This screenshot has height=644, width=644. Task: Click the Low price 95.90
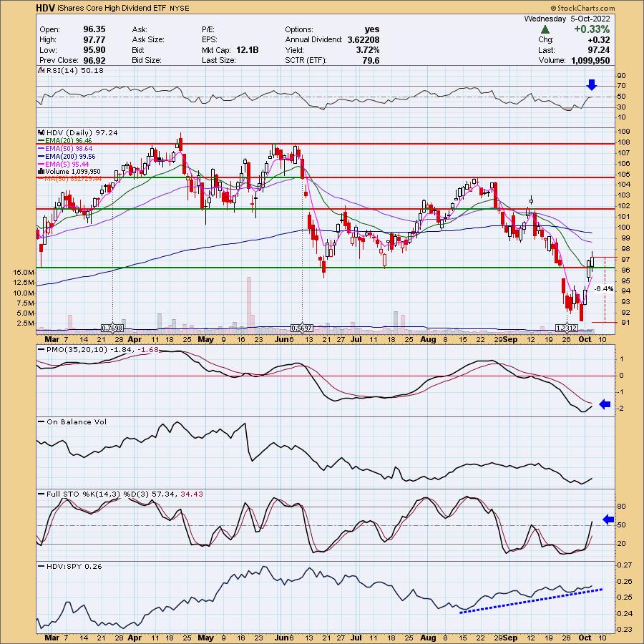94,50
